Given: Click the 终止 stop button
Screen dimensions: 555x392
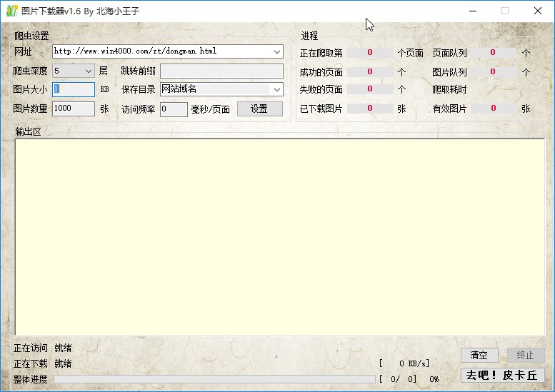Looking at the screenshot, I should (x=526, y=355).
